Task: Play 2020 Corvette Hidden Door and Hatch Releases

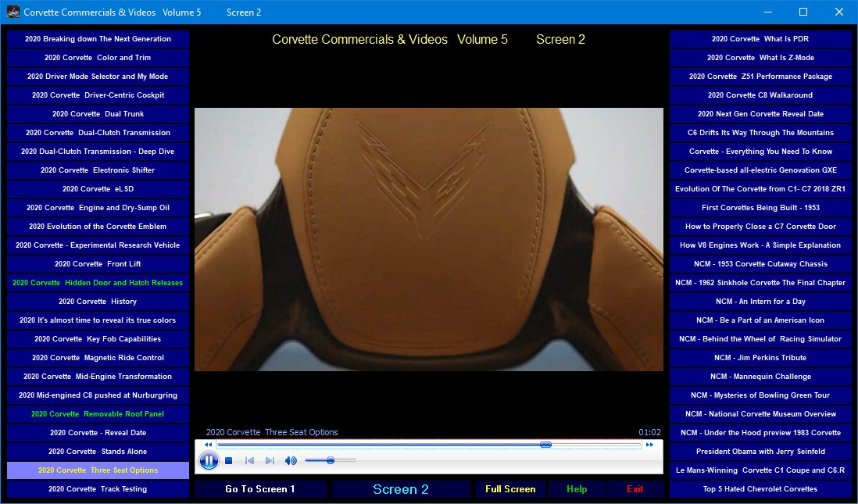Action: (98, 283)
